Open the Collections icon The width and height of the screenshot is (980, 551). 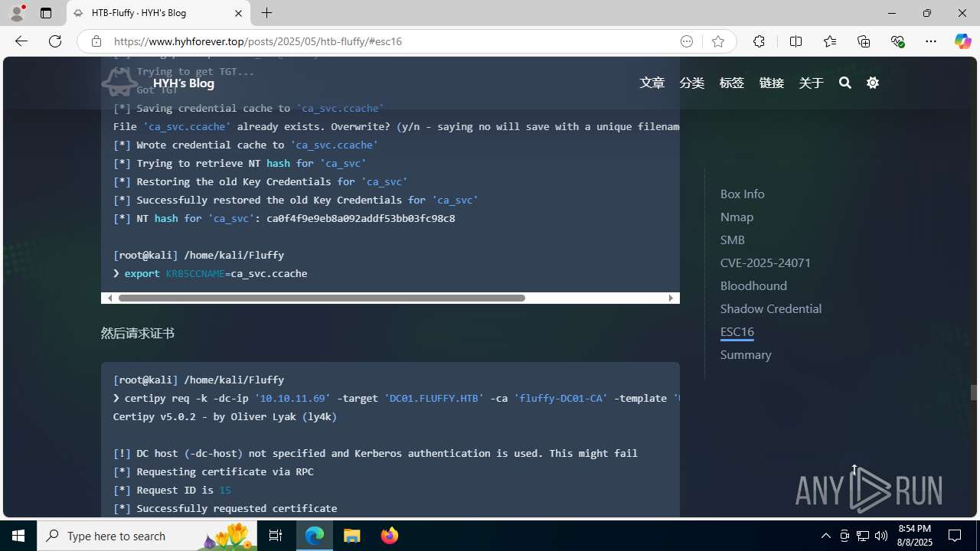click(x=864, y=41)
